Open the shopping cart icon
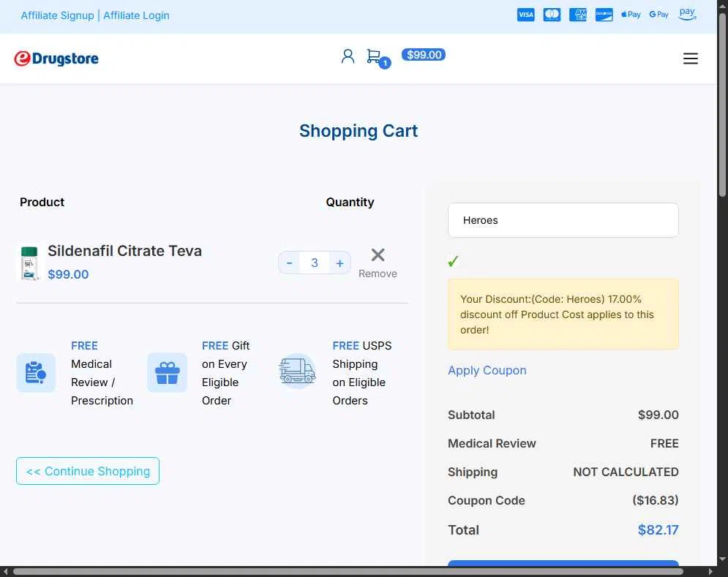Viewport: 728px width, 577px height. coord(374,56)
